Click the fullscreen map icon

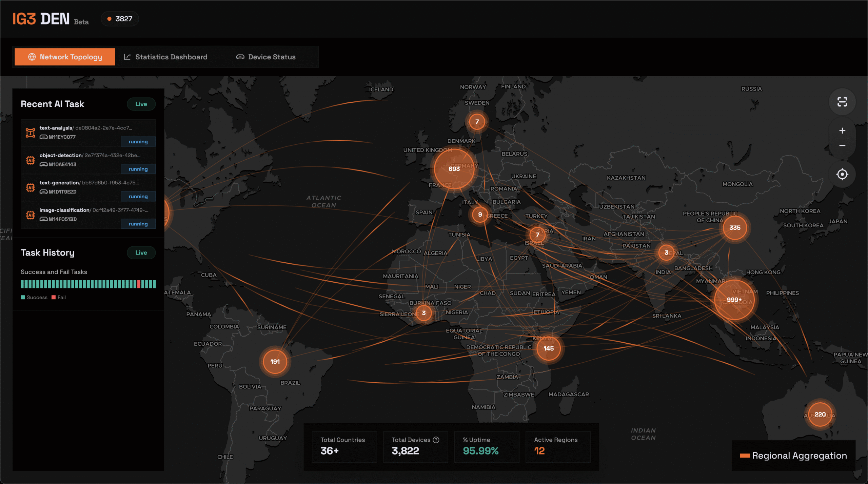click(842, 102)
